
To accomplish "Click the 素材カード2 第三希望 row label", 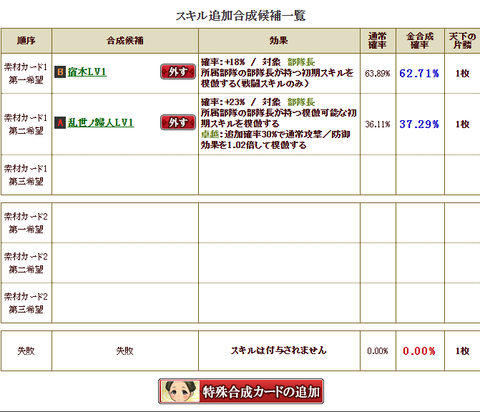I will [26, 303].
